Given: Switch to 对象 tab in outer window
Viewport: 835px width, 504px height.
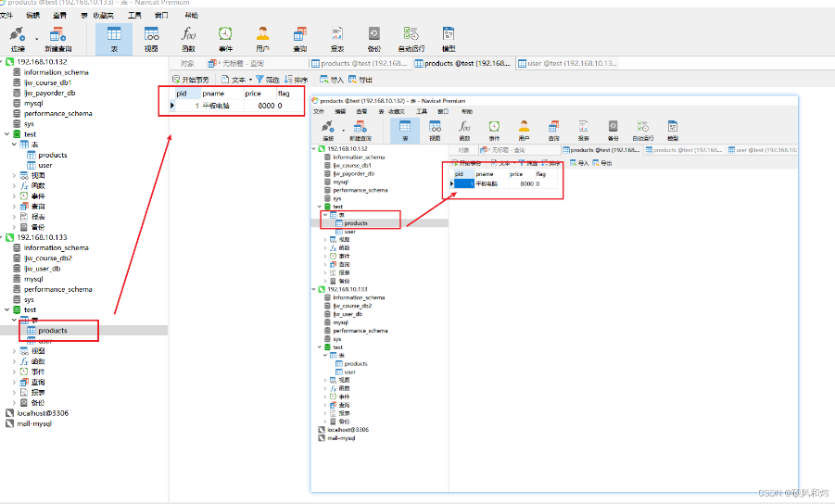Looking at the screenshot, I should pyautogui.click(x=187, y=63).
